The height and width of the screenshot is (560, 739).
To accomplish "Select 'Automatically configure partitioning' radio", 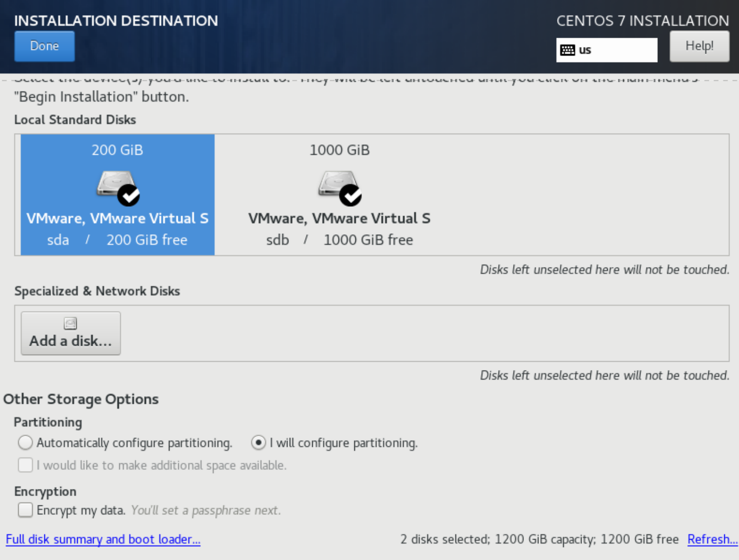I will 25,443.
